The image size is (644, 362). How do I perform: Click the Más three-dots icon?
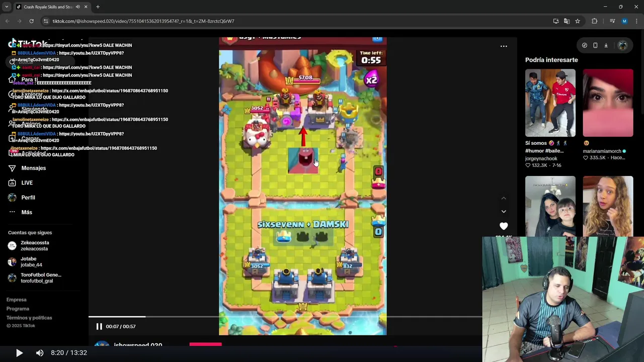[12, 212]
